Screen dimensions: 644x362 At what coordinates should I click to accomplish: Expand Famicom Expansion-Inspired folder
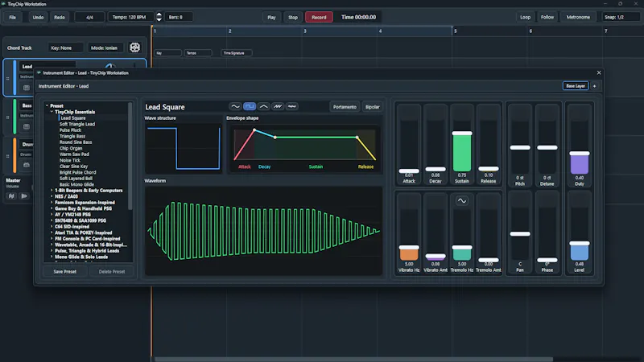click(52, 203)
